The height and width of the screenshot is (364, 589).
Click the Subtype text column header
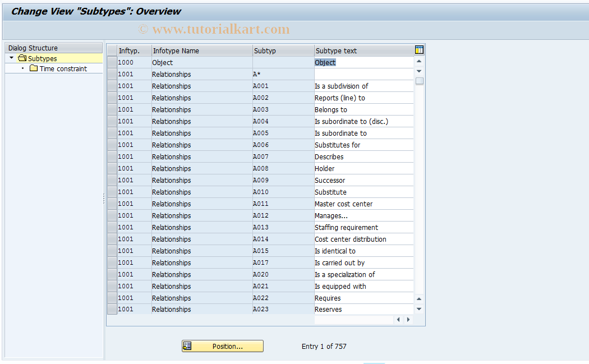tap(364, 50)
